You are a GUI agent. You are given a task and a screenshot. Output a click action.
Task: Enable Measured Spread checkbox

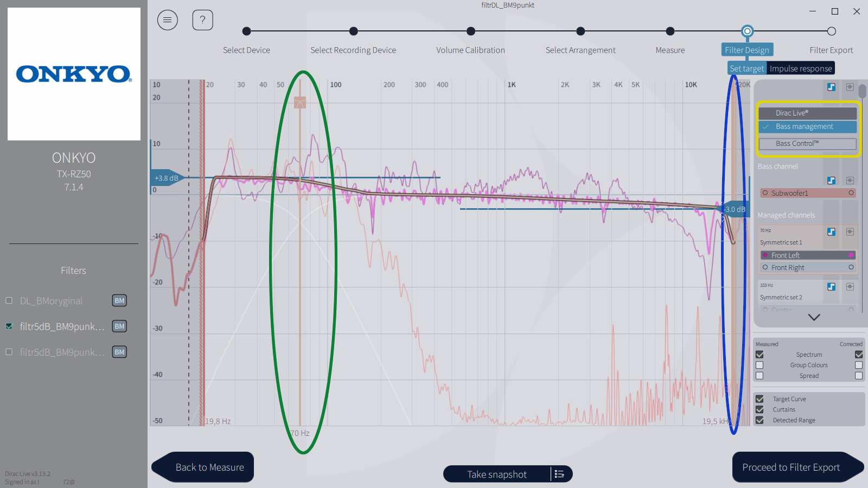tap(759, 376)
